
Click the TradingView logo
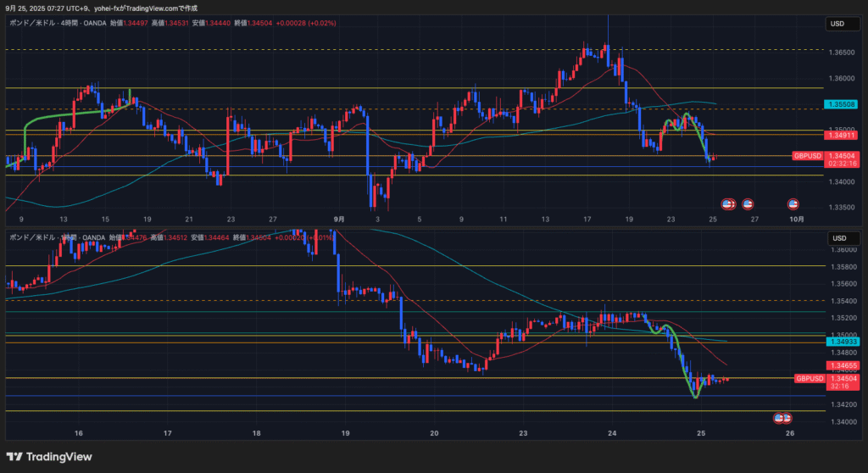(51, 457)
